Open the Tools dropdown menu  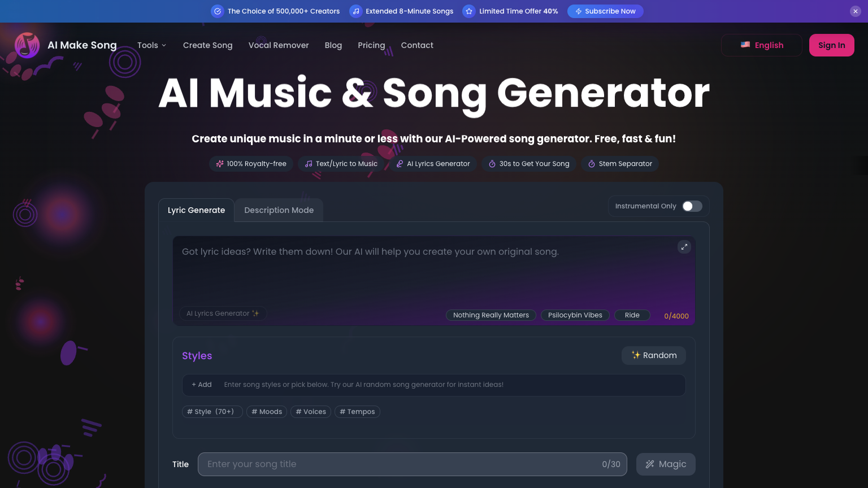(151, 45)
